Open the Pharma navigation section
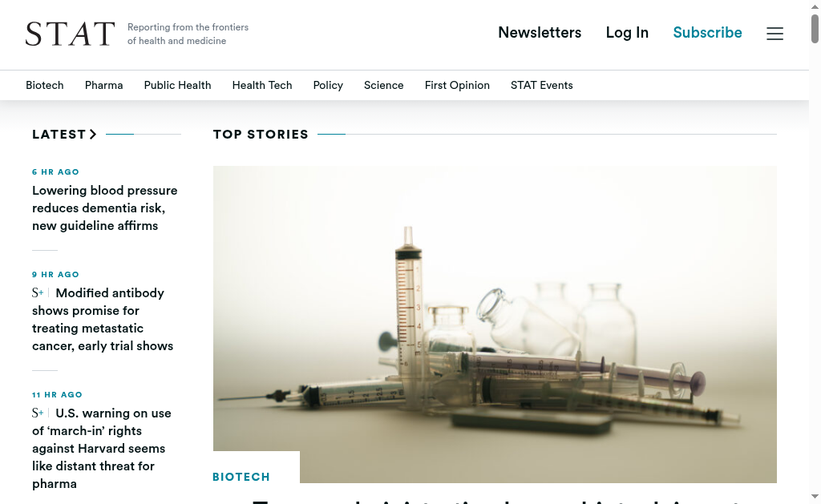The width and height of the screenshot is (821, 504). coord(103,85)
